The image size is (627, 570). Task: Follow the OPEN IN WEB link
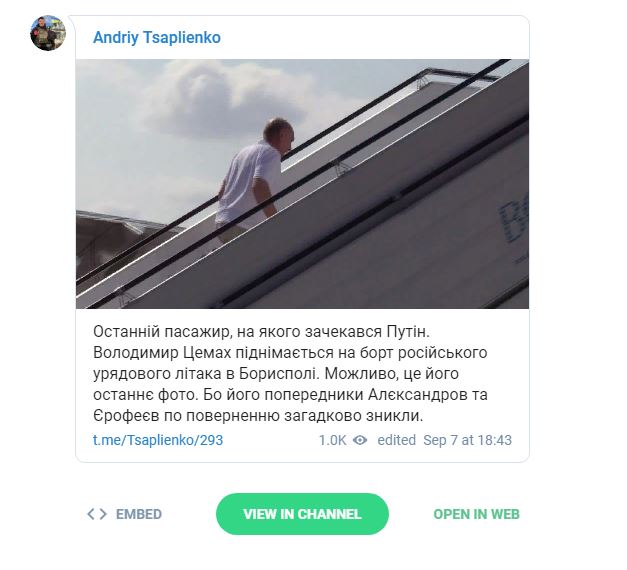[x=476, y=514]
